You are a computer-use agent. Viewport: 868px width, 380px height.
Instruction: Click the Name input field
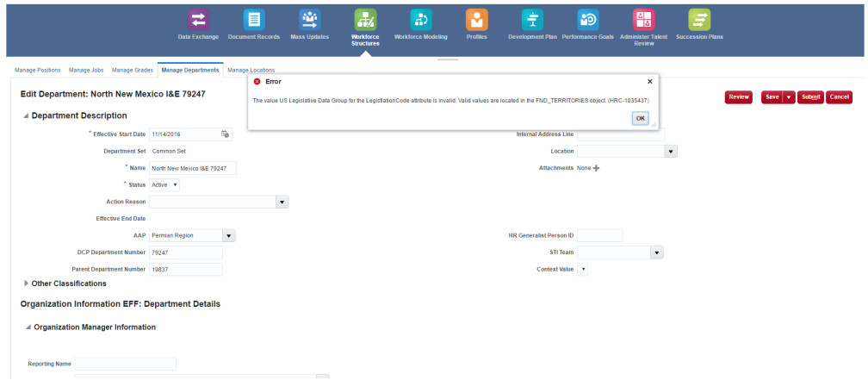pyautogui.click(x=193, y=168)
